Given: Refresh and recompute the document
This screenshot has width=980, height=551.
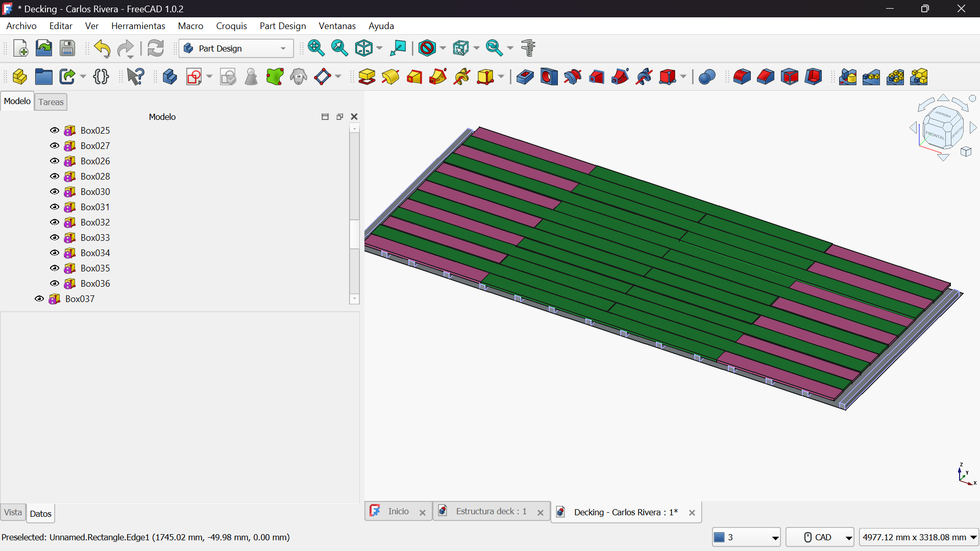Looking at the screenshot, I should coord(156,48).
